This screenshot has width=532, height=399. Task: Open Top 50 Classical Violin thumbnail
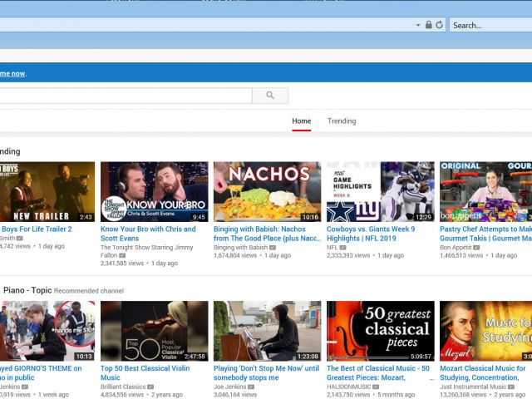coord(155,331)
